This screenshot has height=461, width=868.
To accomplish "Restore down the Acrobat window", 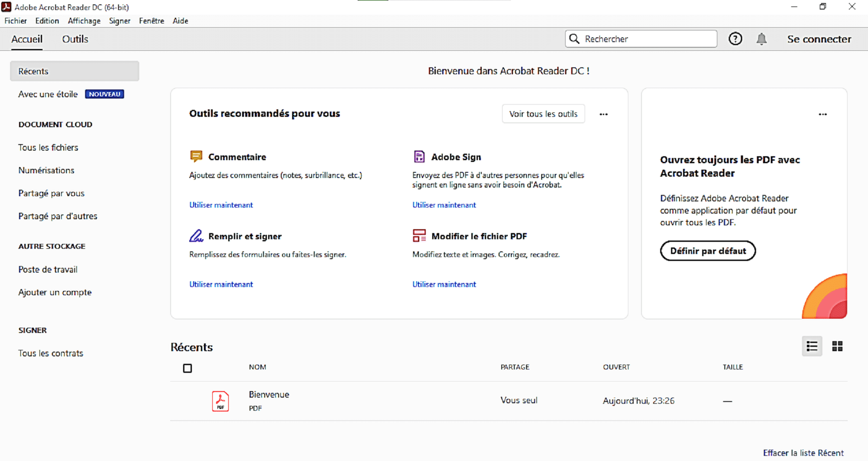I will 822,7.
